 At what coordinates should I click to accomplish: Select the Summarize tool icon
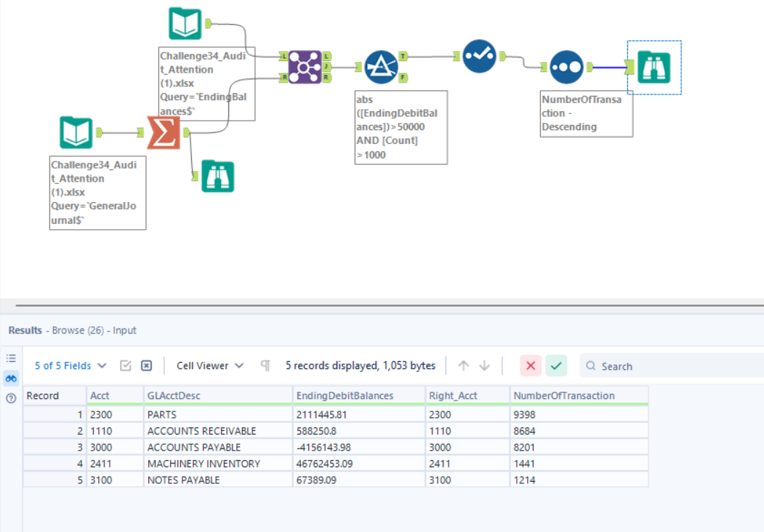pos(164,132)
